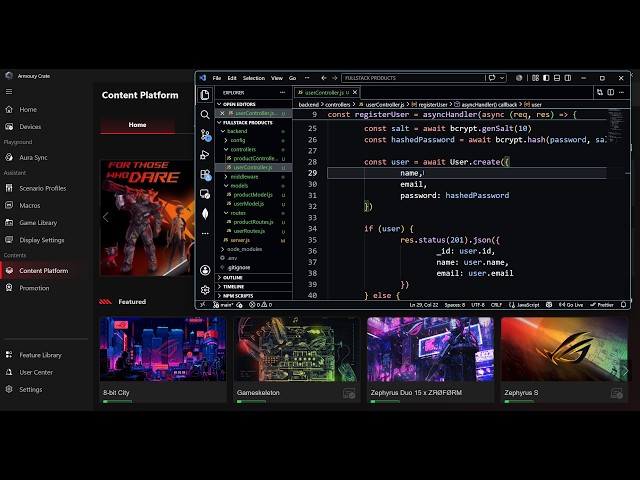Open the Source Control view
This screenshot has height=480, width=640.
click(x=205, y=135)
